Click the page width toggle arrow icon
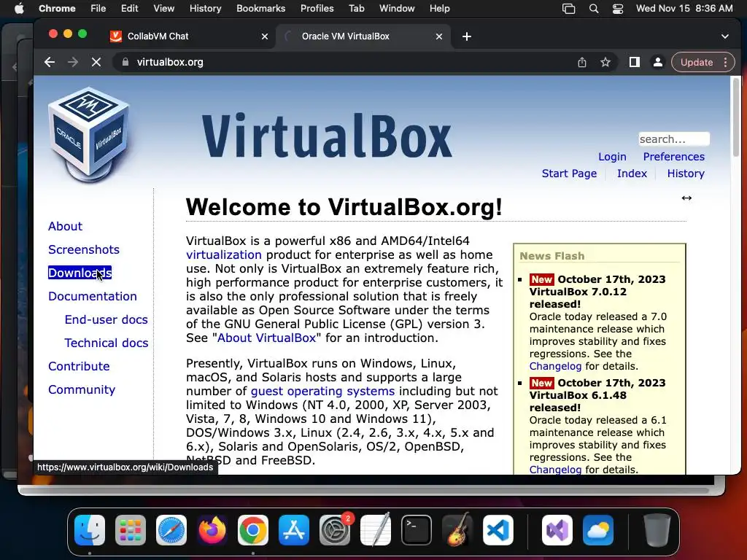The image size is (747, 560). [x=686, y=198]
